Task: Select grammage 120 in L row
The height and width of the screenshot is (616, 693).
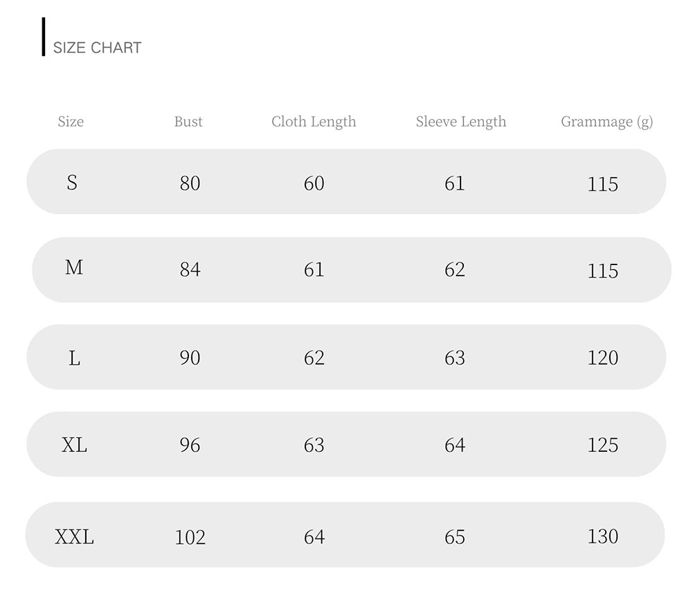Action: [x=602, y=358]
